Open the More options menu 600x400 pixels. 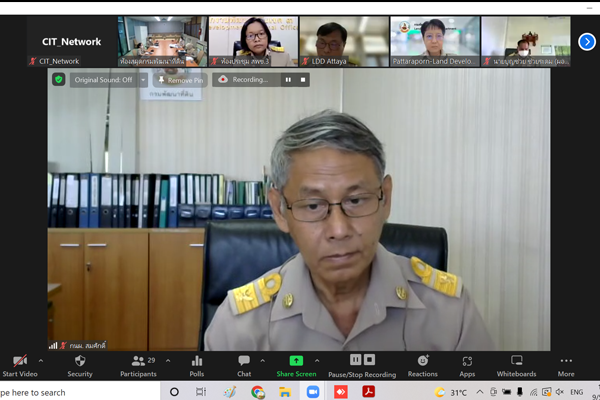click(x=566, y=366)
